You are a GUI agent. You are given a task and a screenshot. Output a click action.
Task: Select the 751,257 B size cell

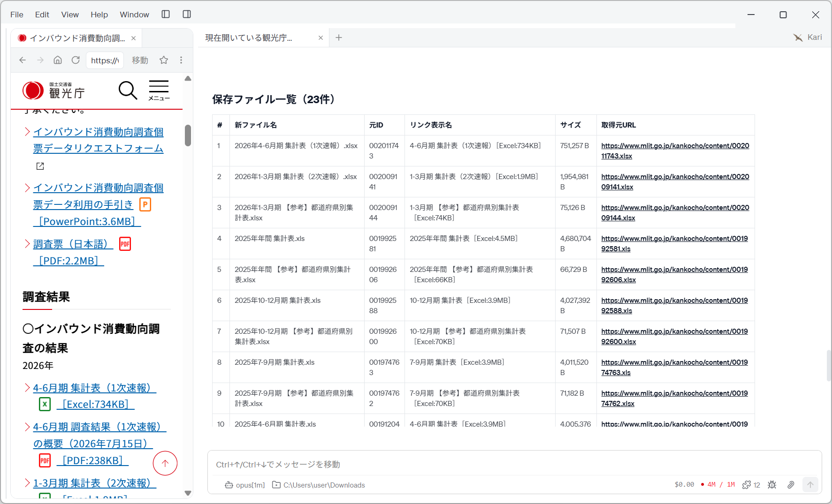click(576, 150)
